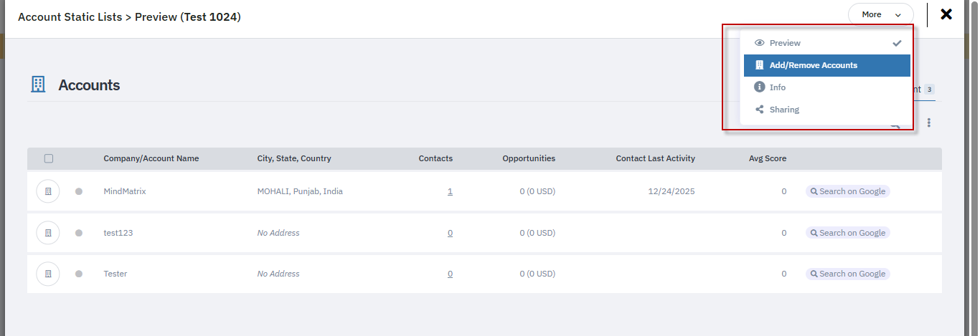Click Search on Google for Tester
The width and height of the screenshot is (980, 336).
click(x=847, y=274)
